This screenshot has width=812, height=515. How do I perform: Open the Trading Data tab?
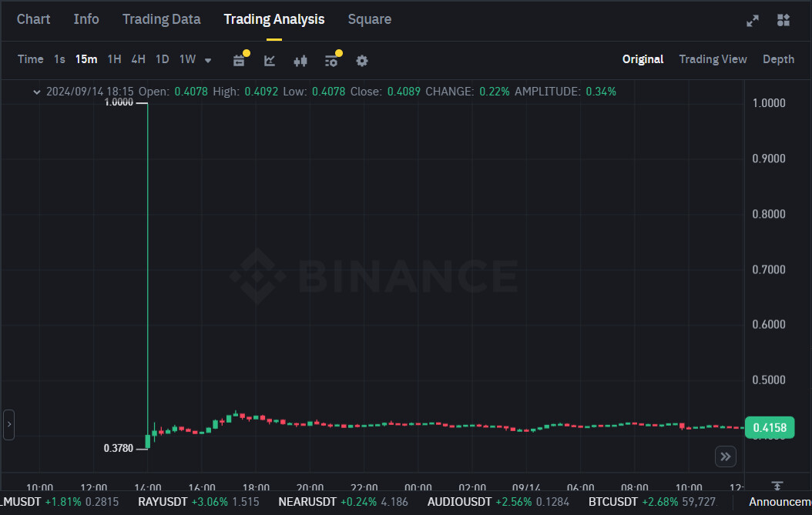tap(161, 19)
